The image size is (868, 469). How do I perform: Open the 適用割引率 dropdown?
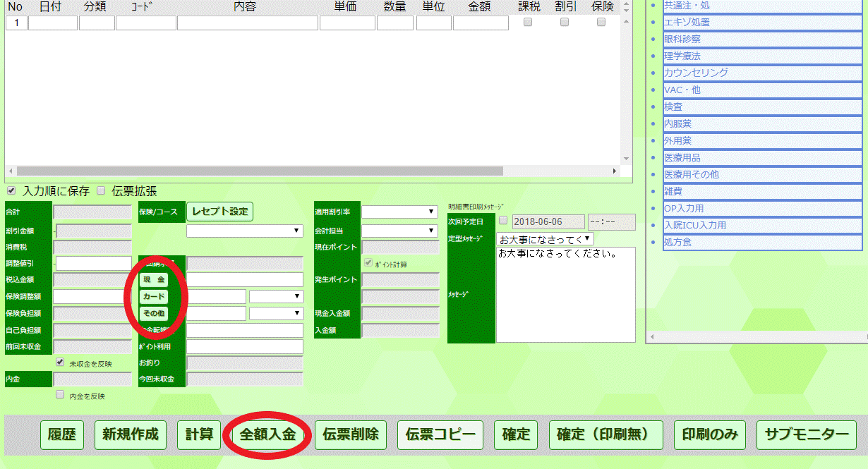pos(400,212)
